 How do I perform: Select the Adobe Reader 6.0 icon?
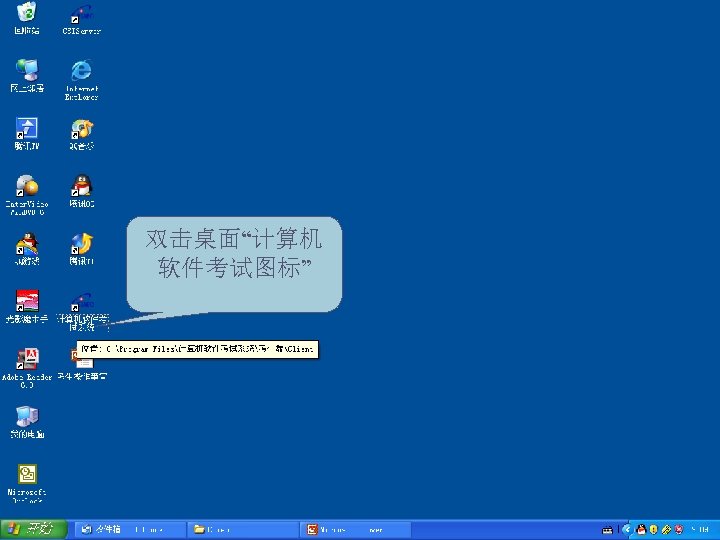click(x=27, y=368)
